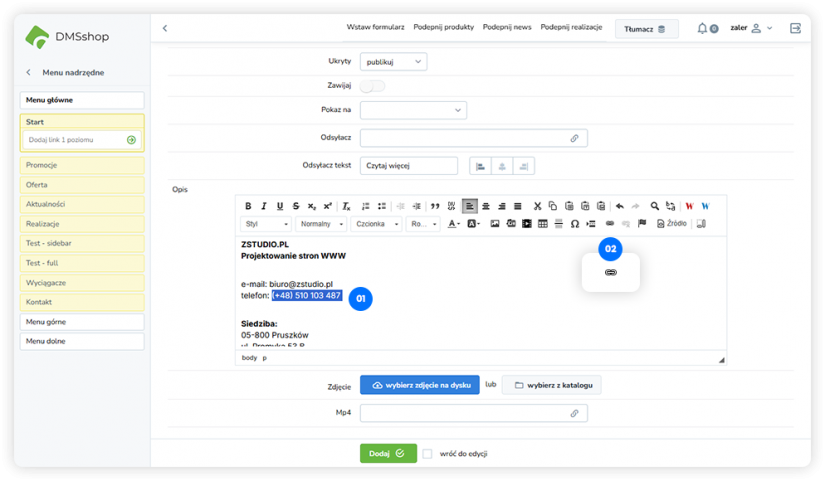Open the Oferta menu item
825x481 pixels.
(x=82, y=185)
